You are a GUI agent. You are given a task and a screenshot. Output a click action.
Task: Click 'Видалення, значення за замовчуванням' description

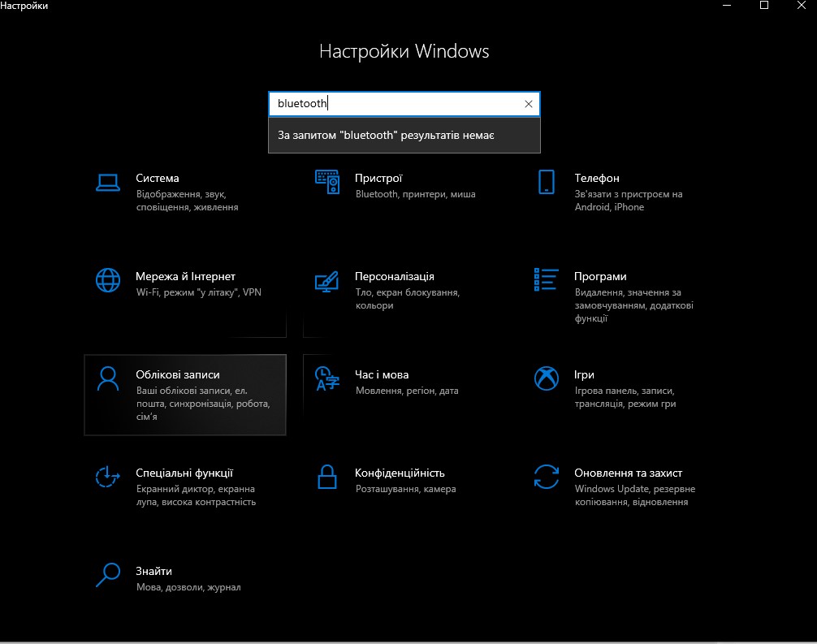[x=634, y=305]
